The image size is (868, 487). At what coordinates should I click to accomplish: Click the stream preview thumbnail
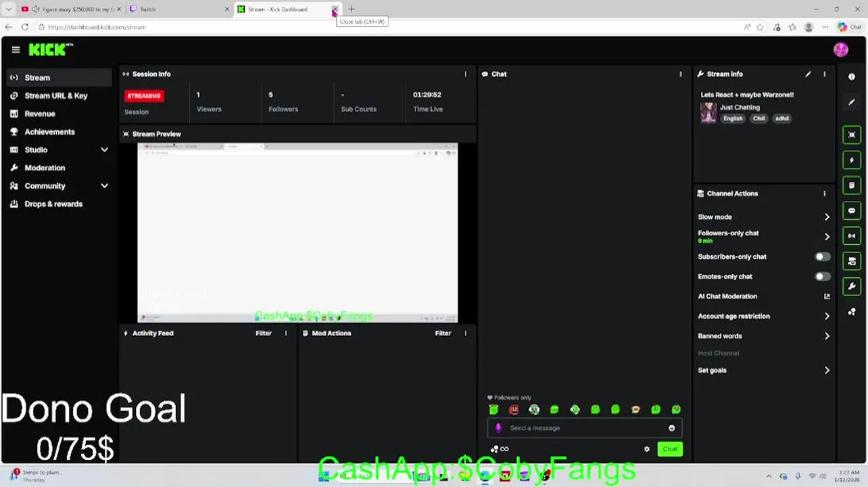coord(297,233)
